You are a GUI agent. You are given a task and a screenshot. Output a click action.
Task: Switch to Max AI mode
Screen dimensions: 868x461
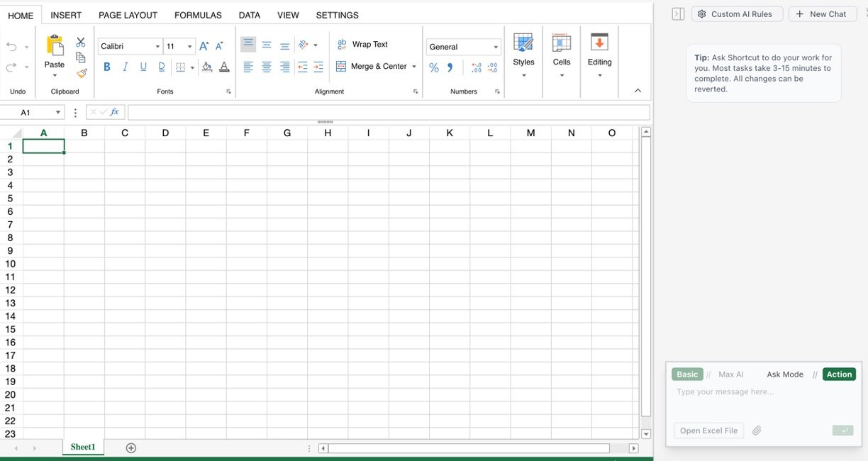730,374
